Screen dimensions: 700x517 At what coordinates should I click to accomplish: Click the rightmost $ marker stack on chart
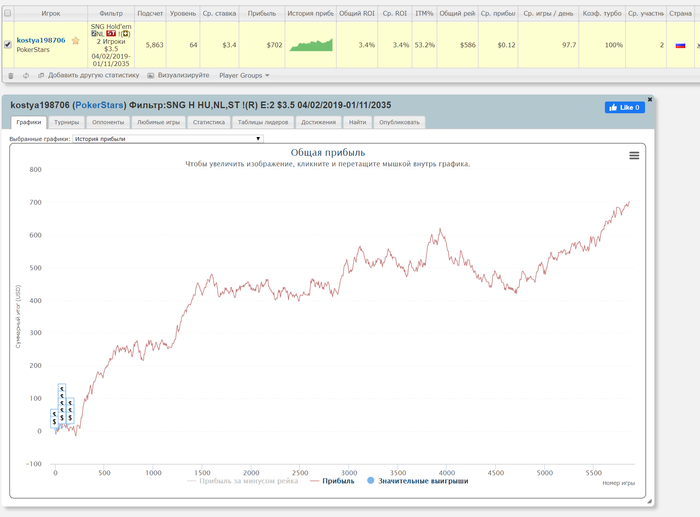70,411
